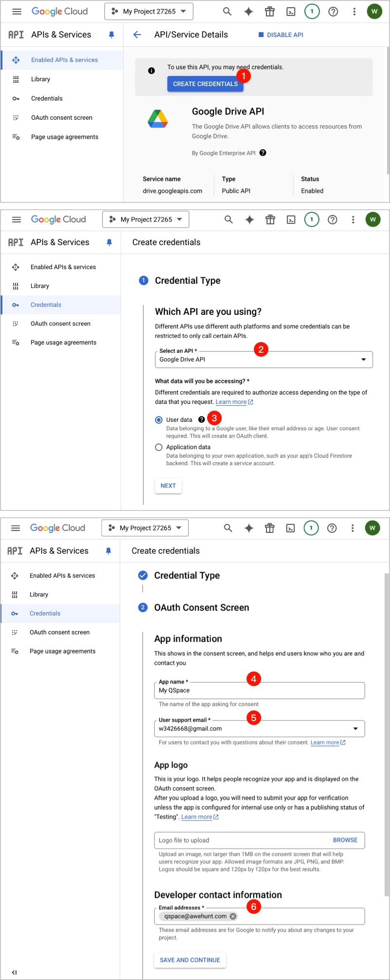Click the BROWSE button for logo upload
The width and height of the screenshot is (390, 980).
click(x=345, y=840)
